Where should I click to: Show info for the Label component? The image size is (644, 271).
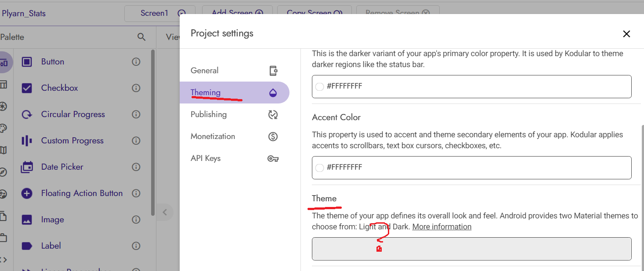pos(136,246)
